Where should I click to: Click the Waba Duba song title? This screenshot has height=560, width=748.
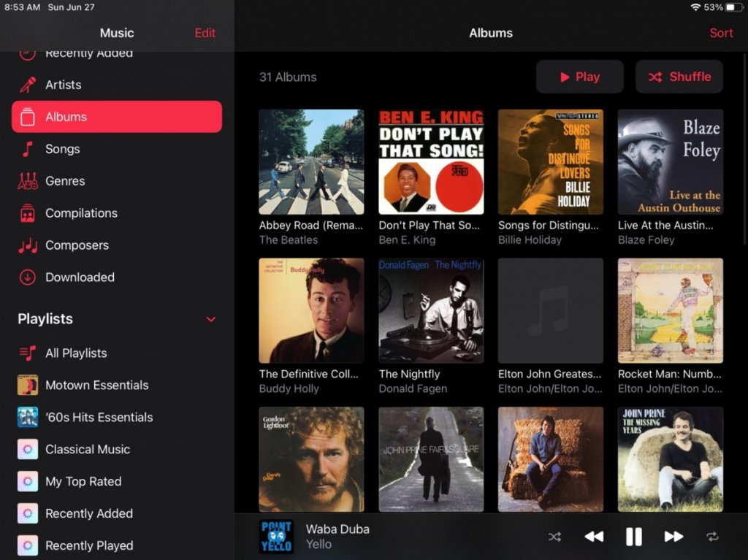tap(337, 529)
